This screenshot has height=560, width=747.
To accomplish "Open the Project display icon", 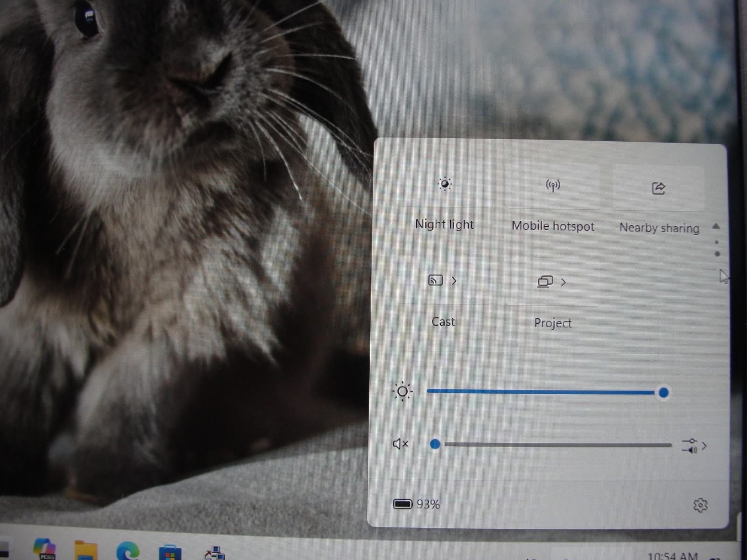I will click(545, 281).
